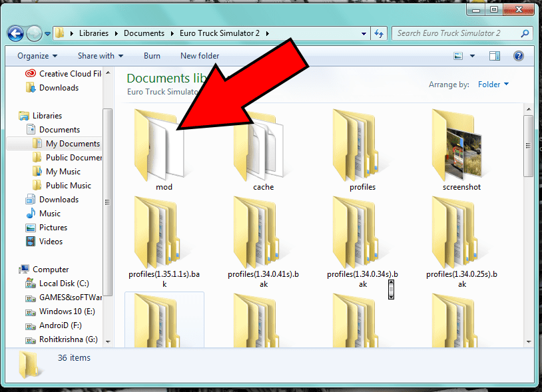
Task: Click the navigation pane scrollbar thumb
Action: (108, 202)
